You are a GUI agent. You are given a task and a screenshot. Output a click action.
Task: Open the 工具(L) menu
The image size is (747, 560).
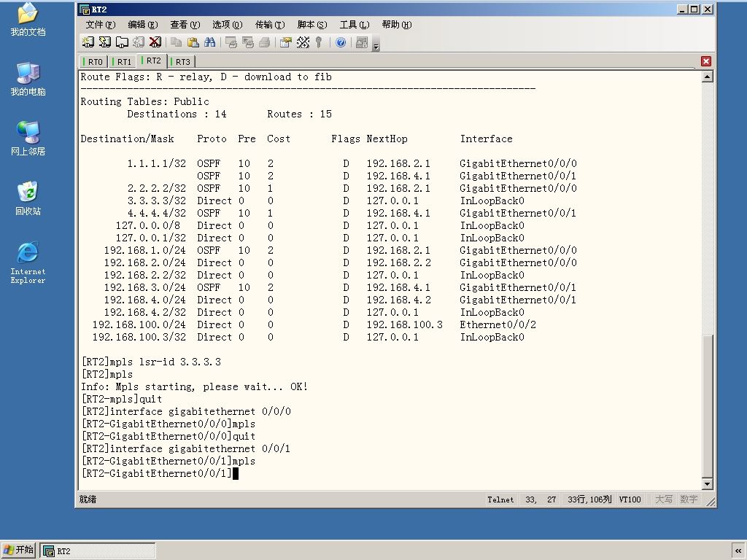click(355, 25)
